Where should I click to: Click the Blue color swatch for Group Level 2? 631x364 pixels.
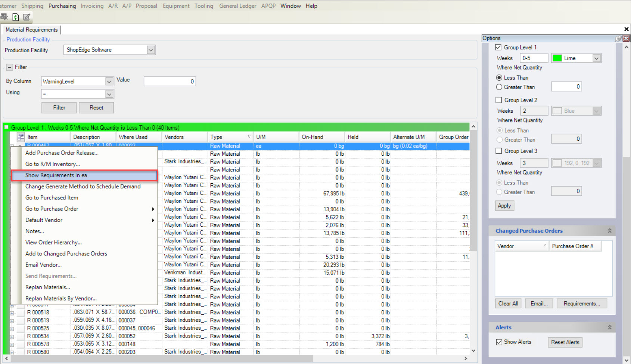(x=557, y=111)
